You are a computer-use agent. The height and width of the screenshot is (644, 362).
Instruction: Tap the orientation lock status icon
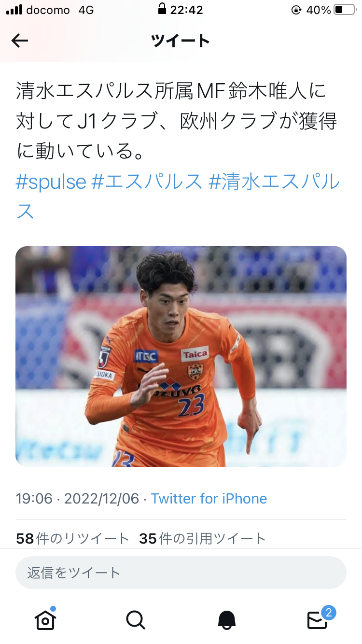tap(296, 10)
